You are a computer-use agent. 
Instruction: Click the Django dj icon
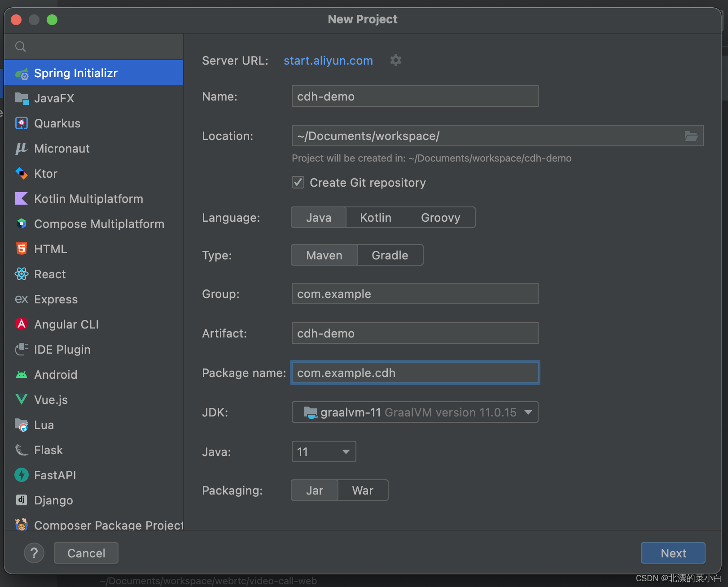22,500
